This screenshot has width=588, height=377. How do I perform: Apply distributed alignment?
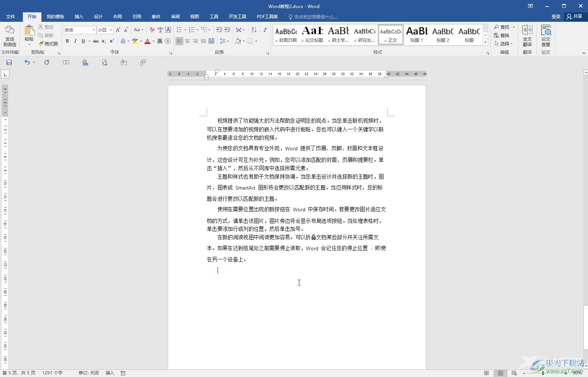coord(211,41)
